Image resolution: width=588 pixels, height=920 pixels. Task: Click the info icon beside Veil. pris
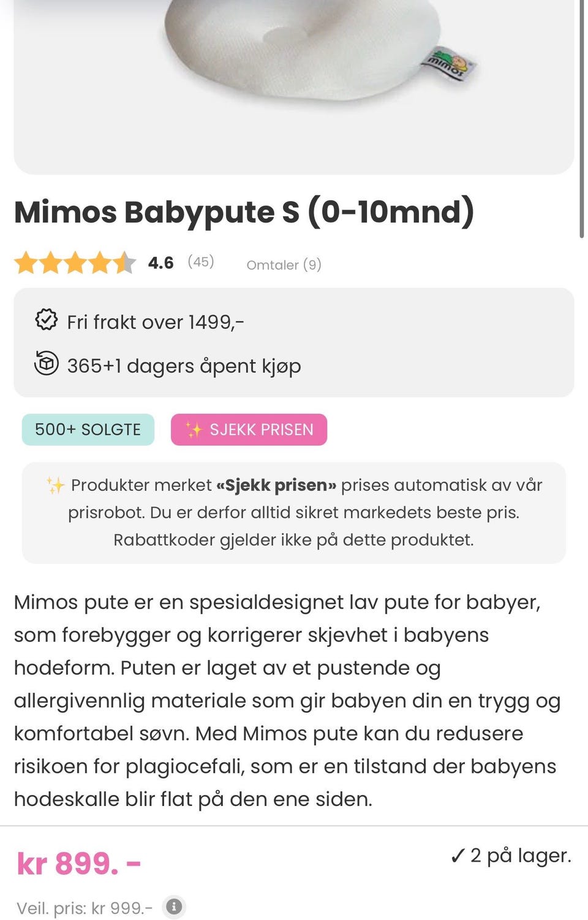[x=174, y=907]
